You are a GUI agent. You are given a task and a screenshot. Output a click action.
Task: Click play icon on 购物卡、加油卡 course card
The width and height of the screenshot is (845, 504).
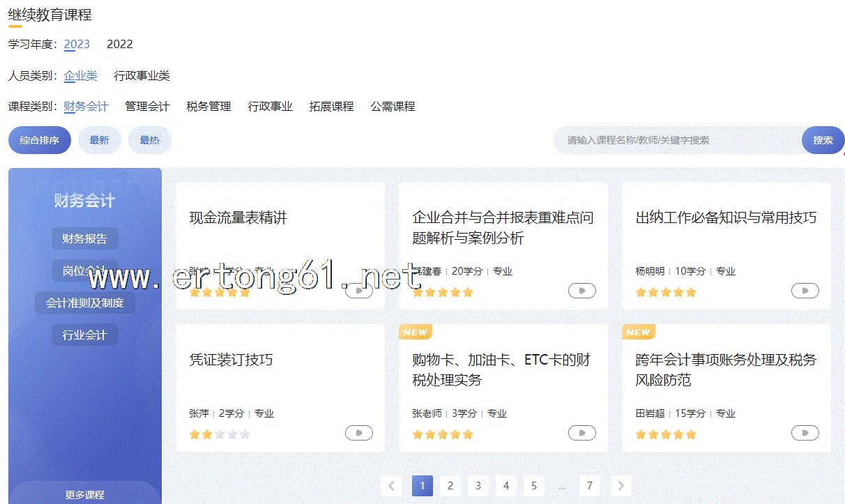[581, 434]
